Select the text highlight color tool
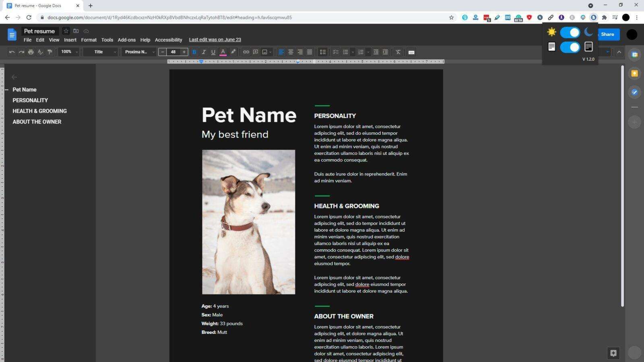Viewport: 644px width, 362px height. point(233,52)
